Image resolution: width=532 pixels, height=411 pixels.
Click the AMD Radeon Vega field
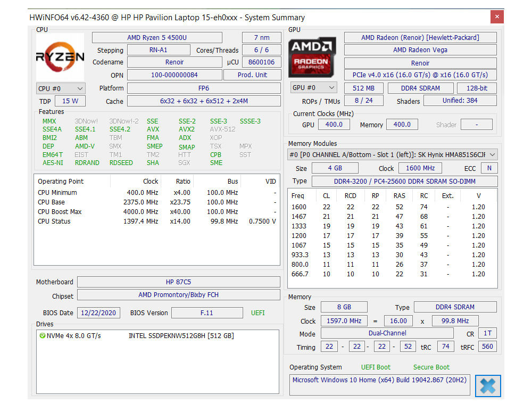coord(420,50)
